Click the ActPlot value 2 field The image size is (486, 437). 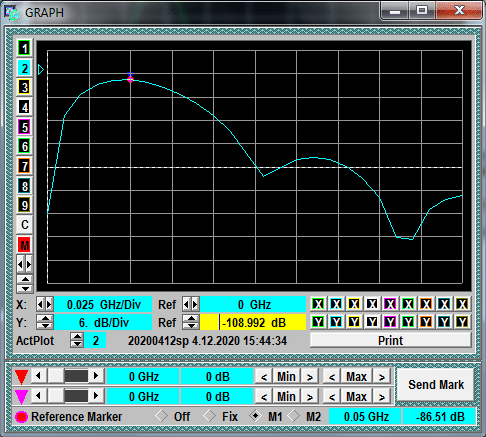[95, 340]
